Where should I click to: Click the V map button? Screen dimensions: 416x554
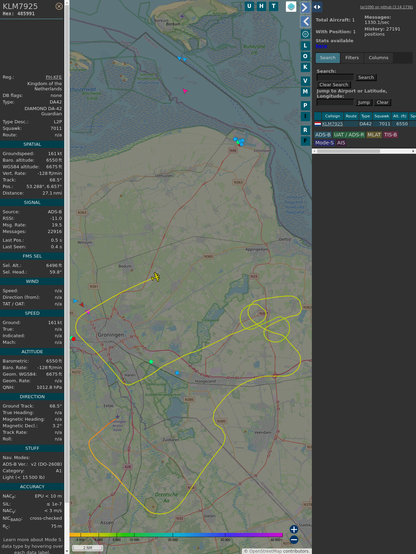305,81
